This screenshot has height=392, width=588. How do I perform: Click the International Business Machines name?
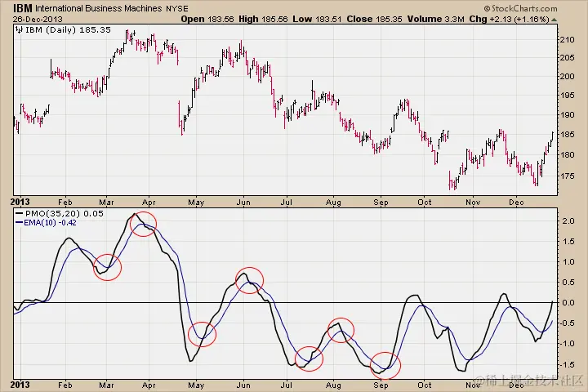[x=99, y=9]
